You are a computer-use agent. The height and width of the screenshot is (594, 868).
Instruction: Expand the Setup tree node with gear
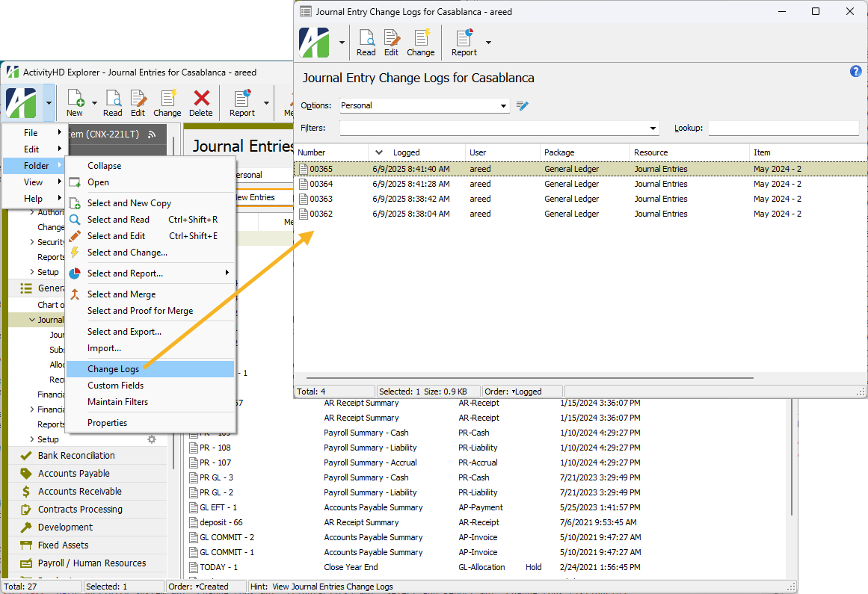click(x=32, y=439)
